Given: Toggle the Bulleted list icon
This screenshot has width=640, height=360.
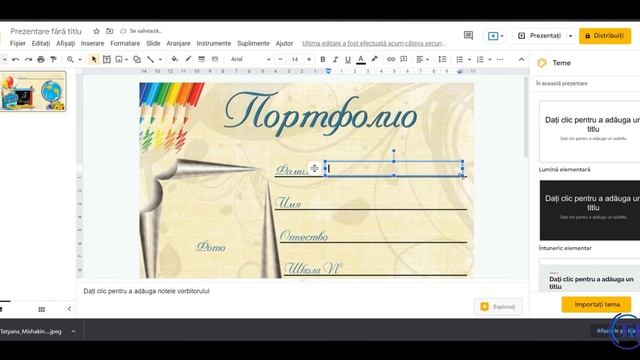Looking at the screenshot, I should [460, 60].
